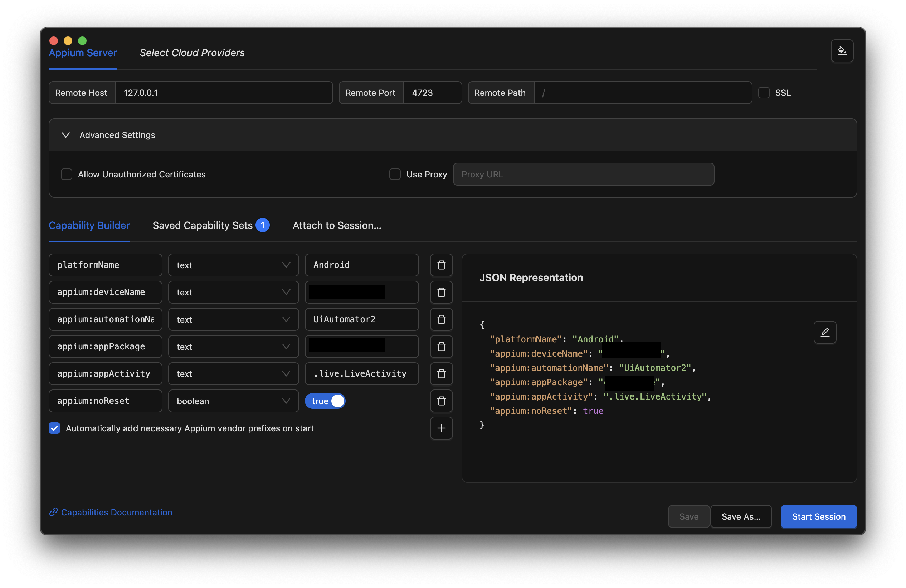Enable the SSL checkbox

(x=764, y=93)
